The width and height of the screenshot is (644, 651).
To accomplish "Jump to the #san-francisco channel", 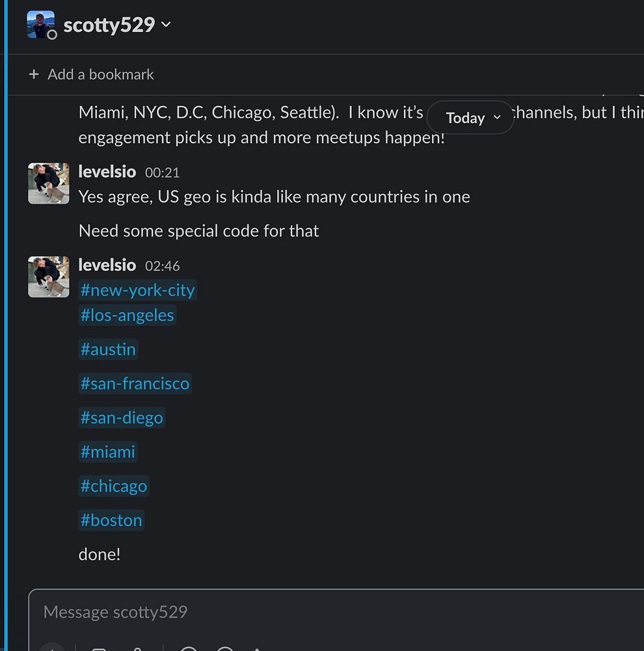I will (x=135, y=383).
